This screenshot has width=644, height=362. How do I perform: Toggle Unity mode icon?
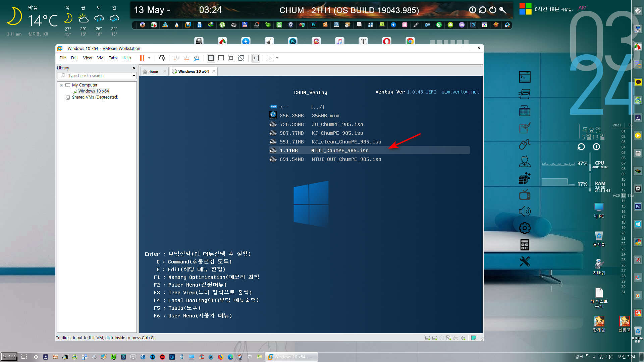[x=241, y=58]
